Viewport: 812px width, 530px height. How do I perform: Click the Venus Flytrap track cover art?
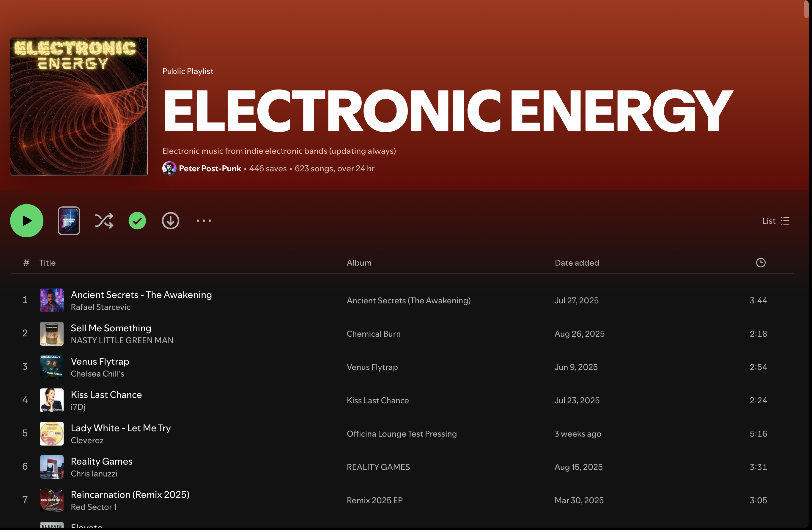pos(51,367)
